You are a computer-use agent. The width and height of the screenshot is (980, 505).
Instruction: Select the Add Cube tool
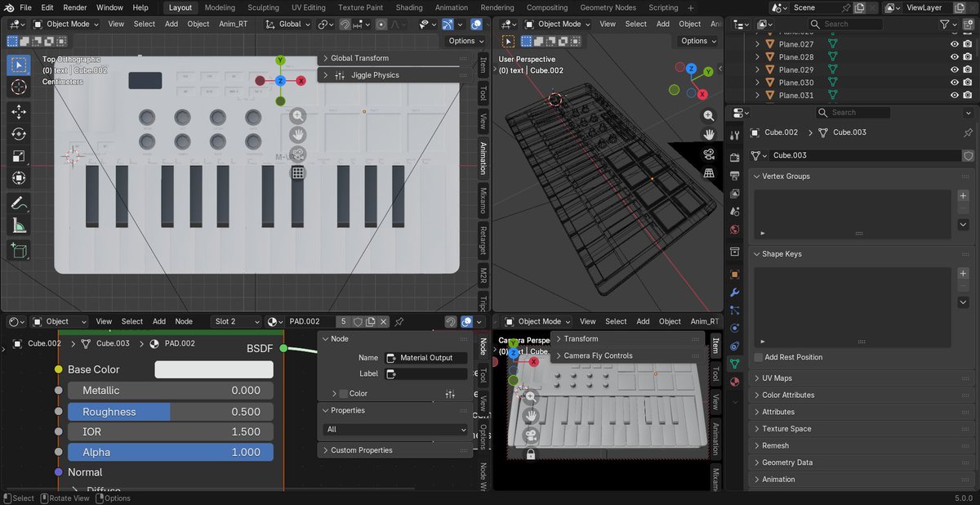tap(19, 251)
